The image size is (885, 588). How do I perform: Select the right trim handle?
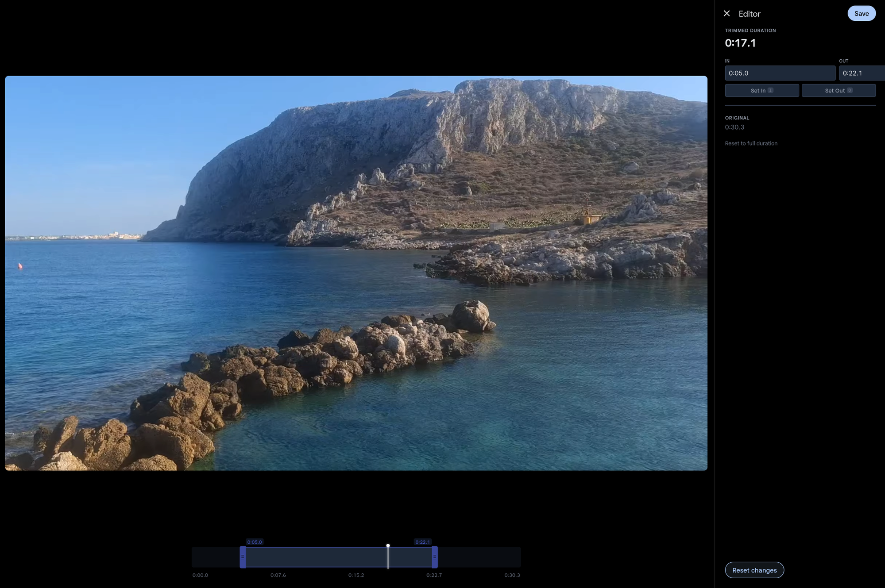click(x=435, y=557)
